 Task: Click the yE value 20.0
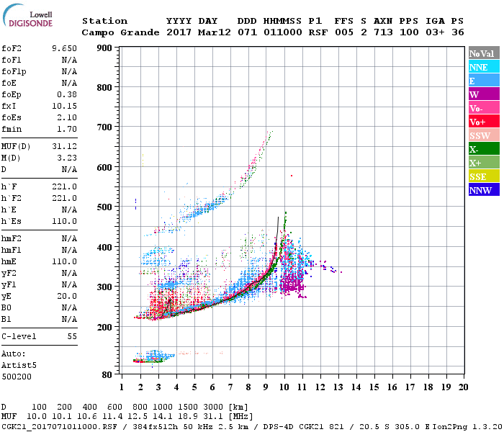pos(67,297)
